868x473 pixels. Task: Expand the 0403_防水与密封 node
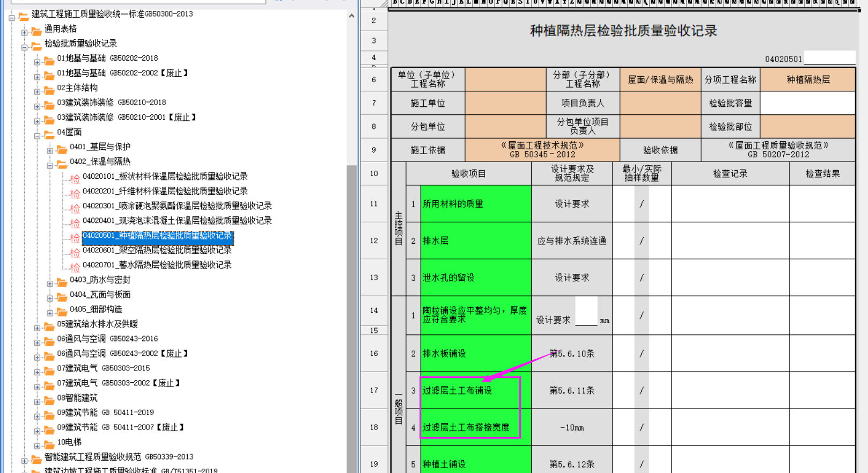(50, 283)
